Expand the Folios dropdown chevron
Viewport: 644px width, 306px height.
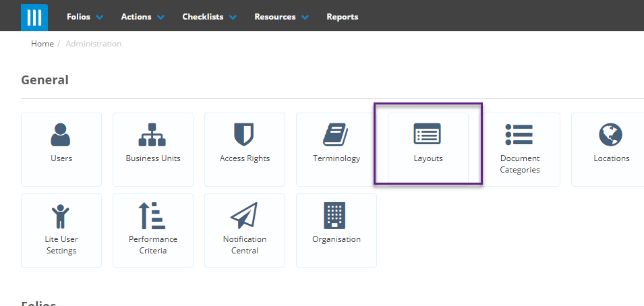[99, 18]
